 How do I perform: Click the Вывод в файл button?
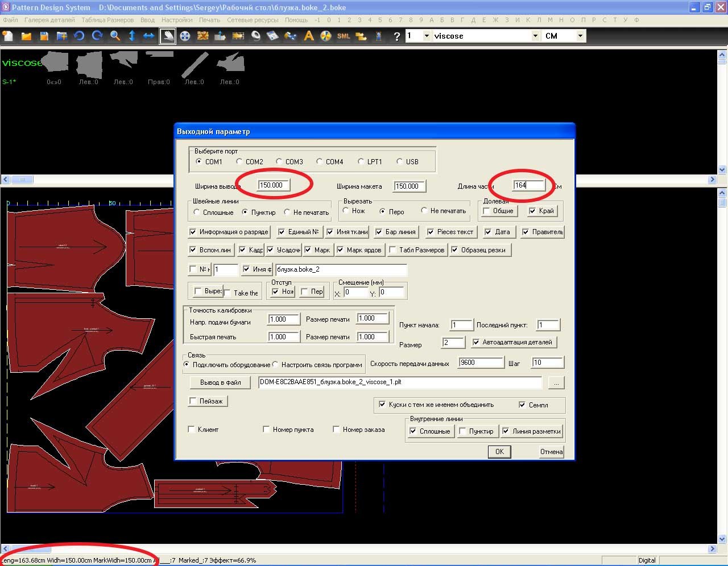(x=221, y=382)
